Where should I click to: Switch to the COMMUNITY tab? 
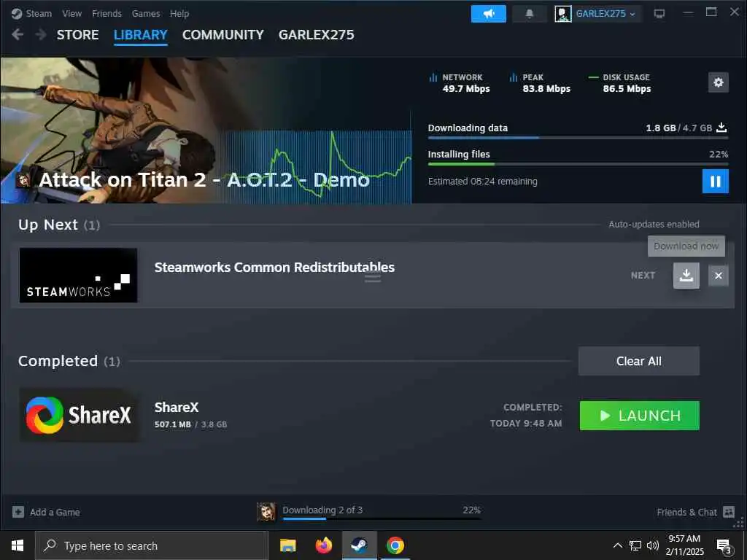(223, 35)
